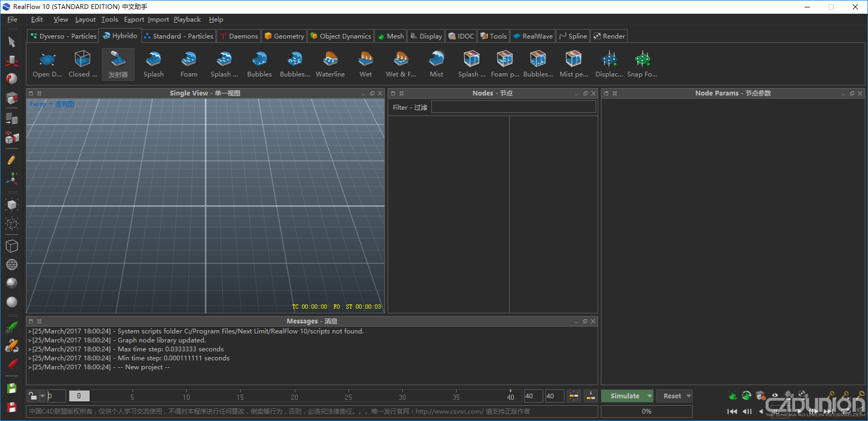Switch to the Object Dynamics tab
This screenshot has height=421, width=868.
click(x=341, y=36)
